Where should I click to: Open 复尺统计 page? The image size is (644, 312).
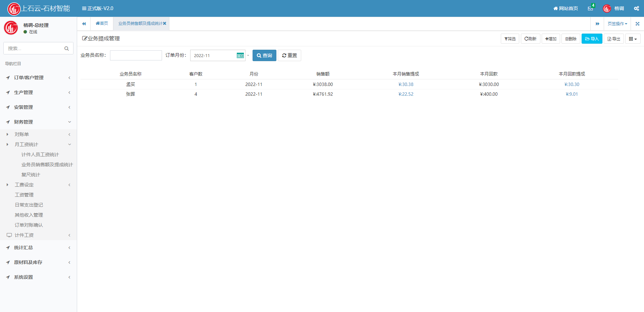pos(31,175)
